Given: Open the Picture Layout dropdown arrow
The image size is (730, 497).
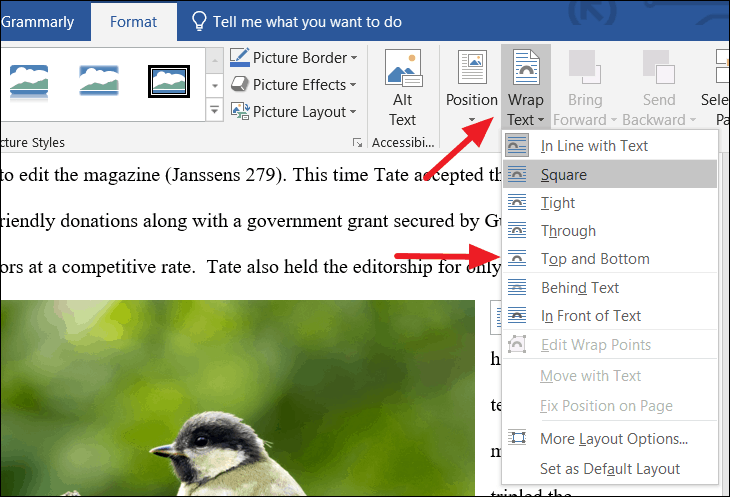Looking at the screenshot, I should pos(353,112).
